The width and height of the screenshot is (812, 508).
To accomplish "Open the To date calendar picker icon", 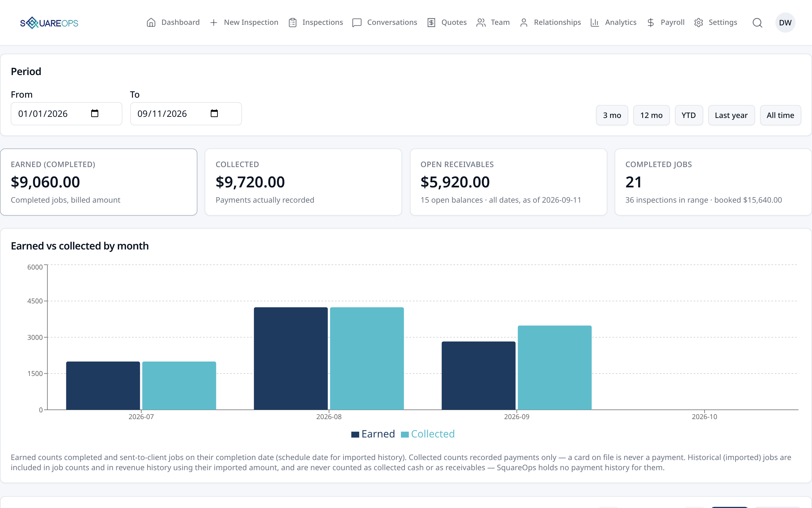I will pyautogui.click(x=214, y=113).
